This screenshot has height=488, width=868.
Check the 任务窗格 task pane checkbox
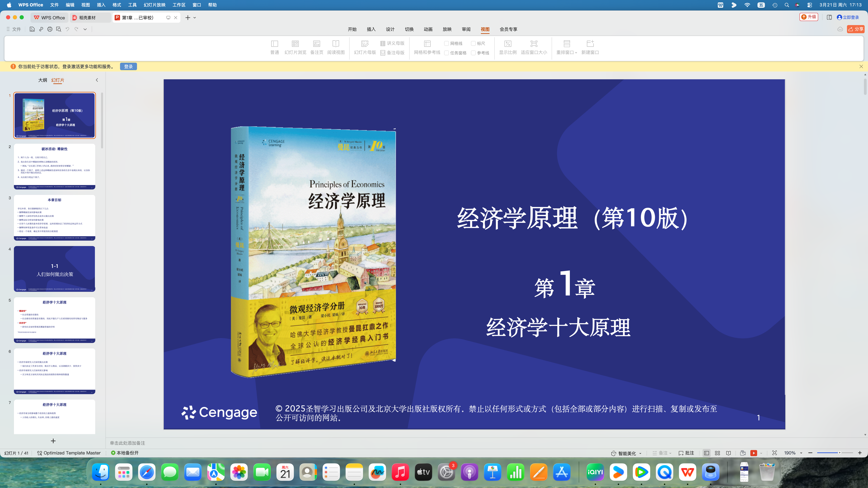(447, 53)
